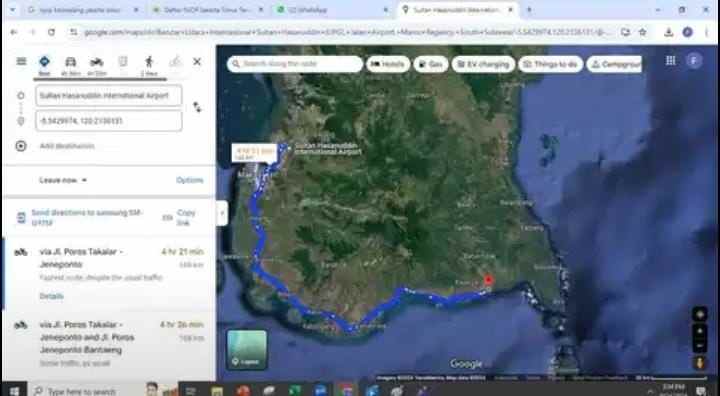This screenshot has width=720, height=396.
Task: Open browser downloads
Action: point(669,32)
